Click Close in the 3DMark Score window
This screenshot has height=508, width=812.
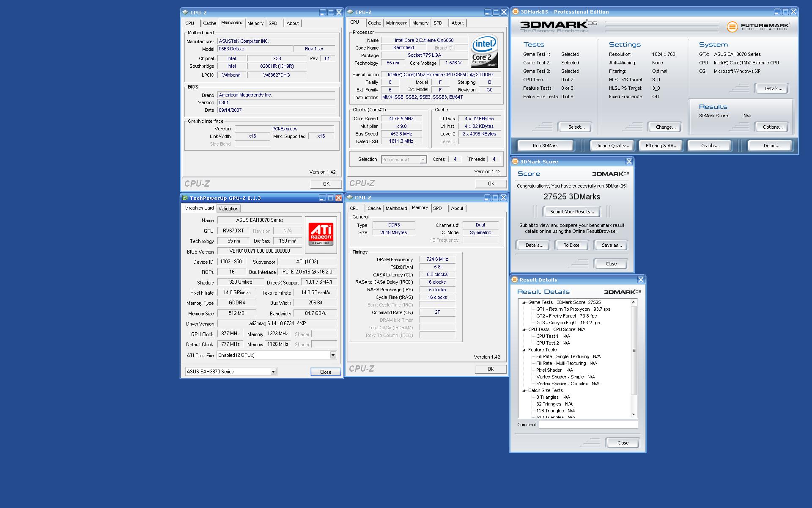click(x=611, y=264)
